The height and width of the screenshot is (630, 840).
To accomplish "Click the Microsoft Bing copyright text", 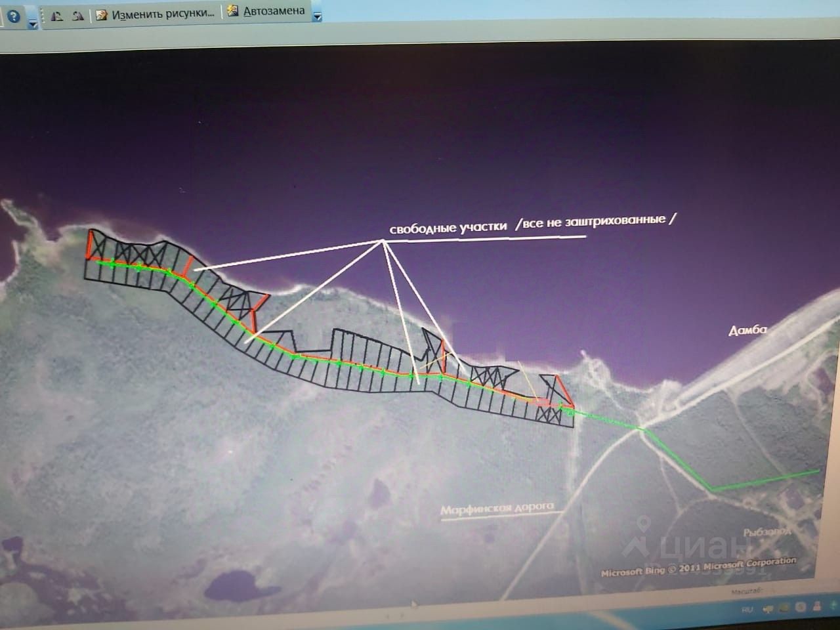I will click(698, 566).
